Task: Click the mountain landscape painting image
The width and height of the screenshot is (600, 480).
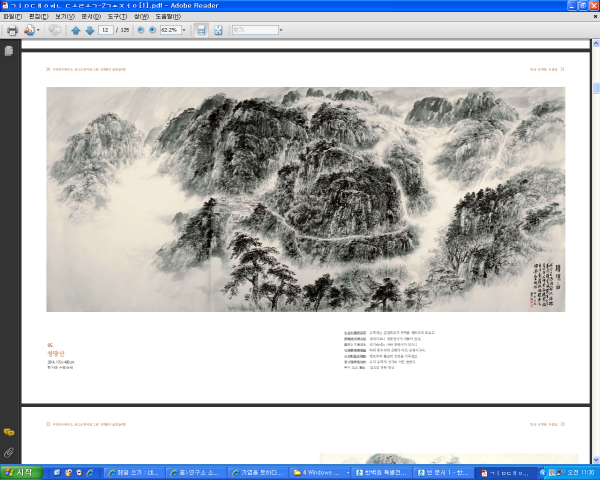Action: point(306,199)
